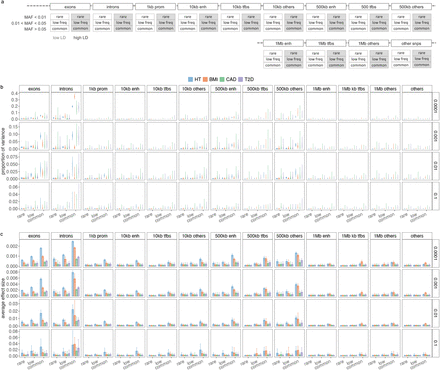Select the 1Mb enh box in panel a
This screenshot has width=440, height=370.
pos(283,43)
